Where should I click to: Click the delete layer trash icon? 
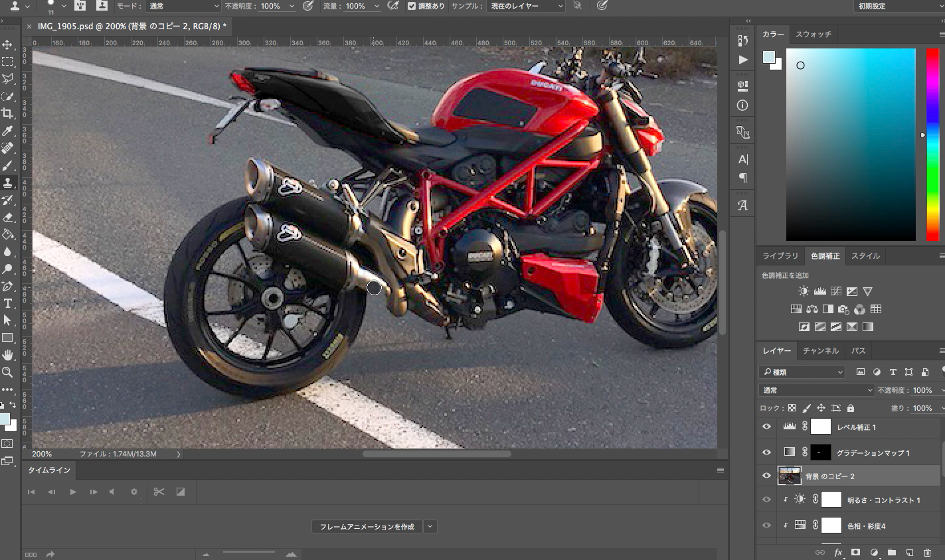pyautogui.click(x=927, y=552)
